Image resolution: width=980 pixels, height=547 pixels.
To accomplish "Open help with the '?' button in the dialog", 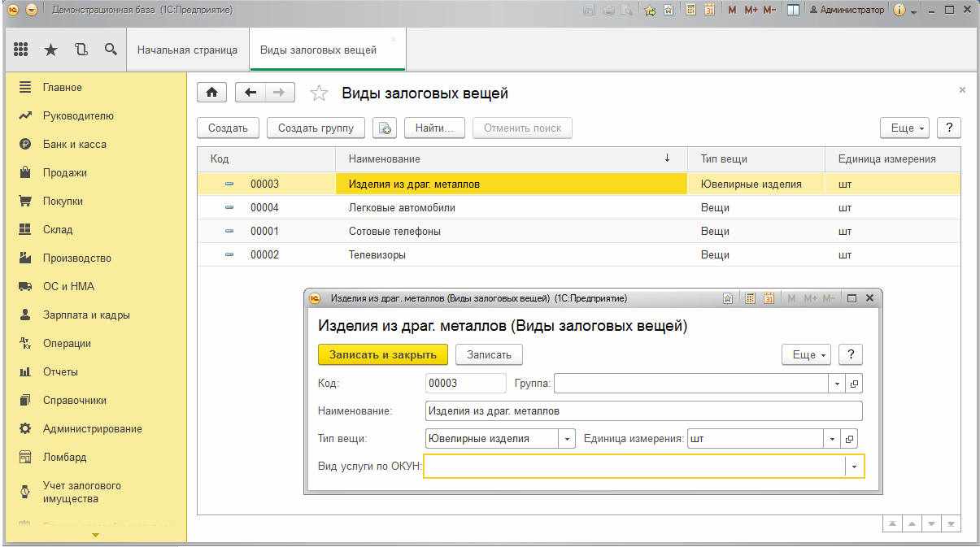I will click(x=851, y=354).
